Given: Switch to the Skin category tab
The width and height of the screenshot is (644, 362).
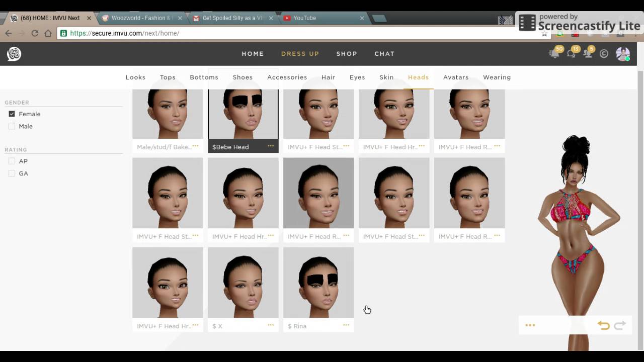Looking at the screenshot, I should [x=386, y=77].
